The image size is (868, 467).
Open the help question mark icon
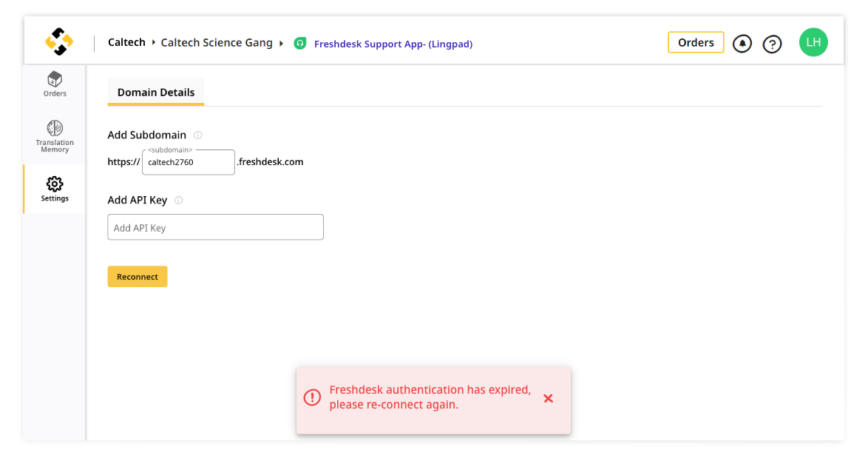click(x=772, y=44)
